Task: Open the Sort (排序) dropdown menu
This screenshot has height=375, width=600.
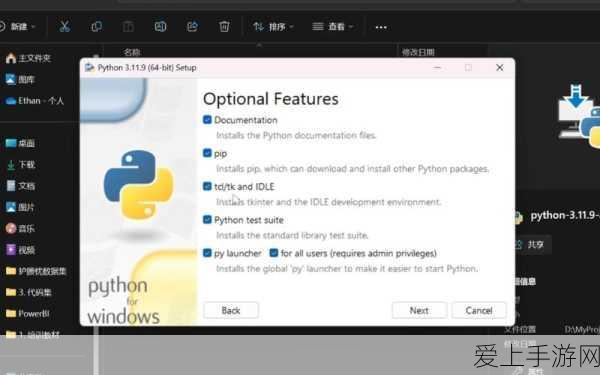Action: point(273,26)
